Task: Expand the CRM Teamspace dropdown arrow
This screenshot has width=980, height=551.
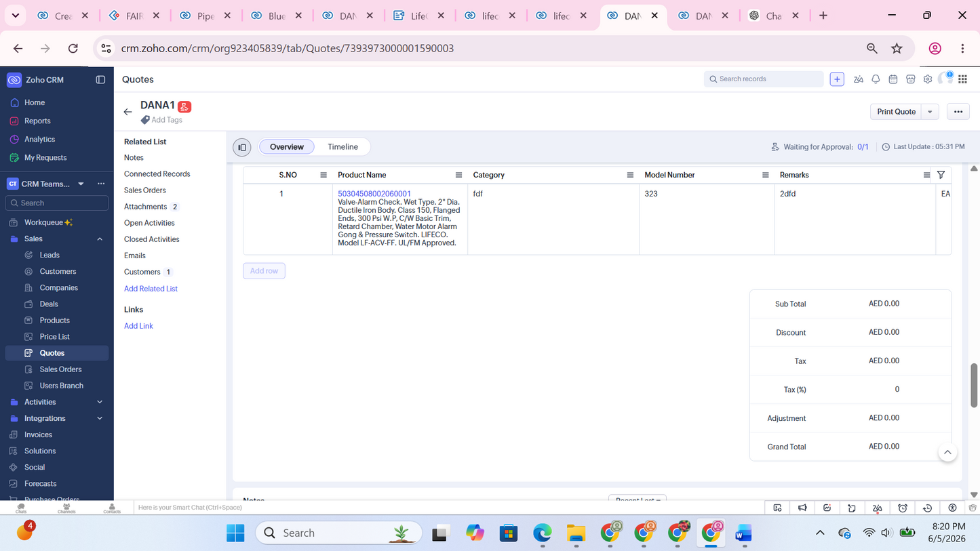Action: [81, 184]
